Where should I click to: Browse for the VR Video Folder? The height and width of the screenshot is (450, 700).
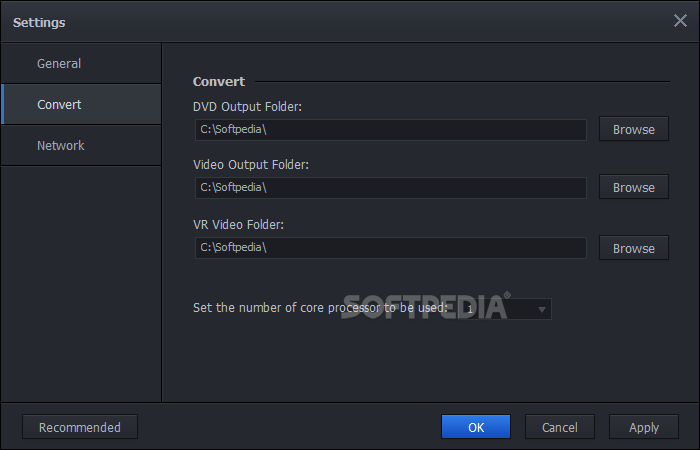pyautogui.click(x=633, y=248)
